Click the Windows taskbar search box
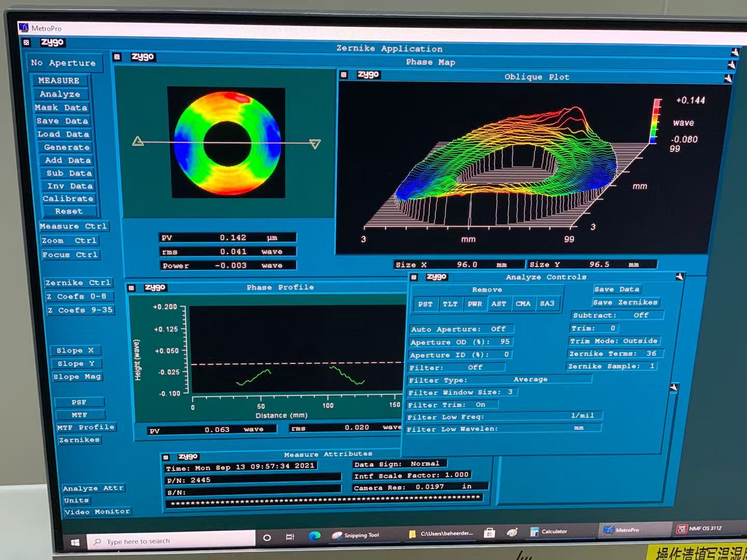This screenshot has width=747, height=560. (171, 541)
